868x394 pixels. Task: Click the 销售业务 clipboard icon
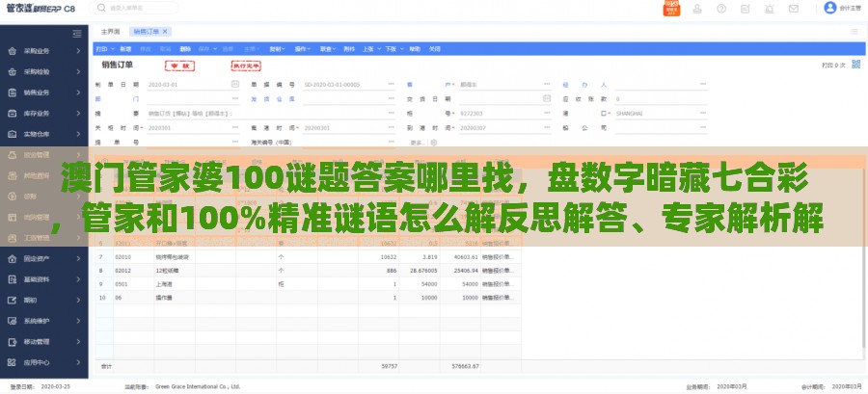[x=13, y=92]
